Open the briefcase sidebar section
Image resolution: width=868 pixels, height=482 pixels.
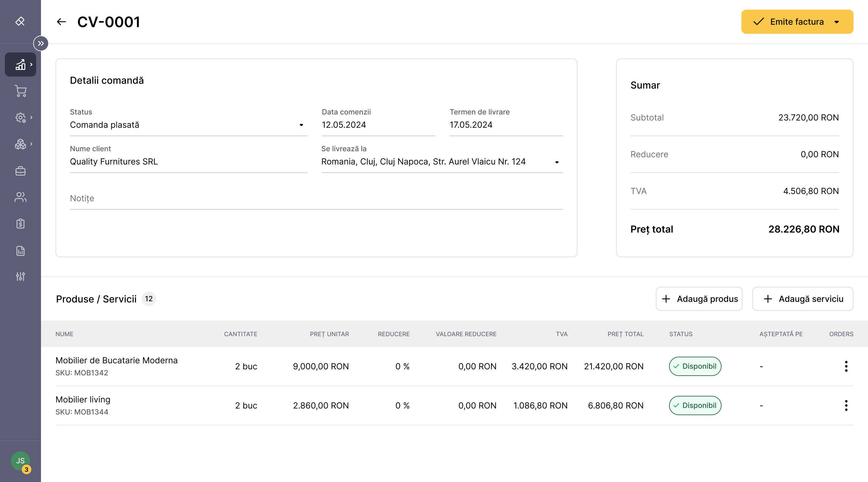pyautogui.click(x=20, y=171)
